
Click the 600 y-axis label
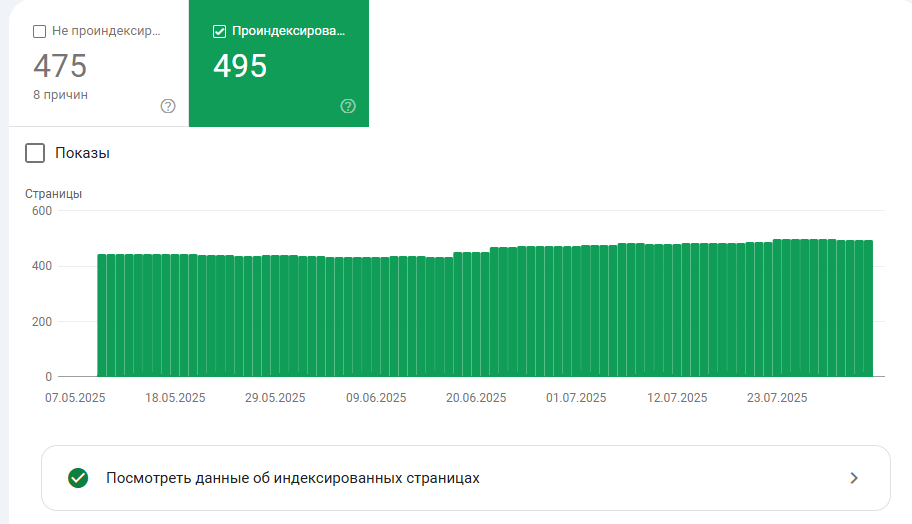pyautogui.click(x=42, y=211)
